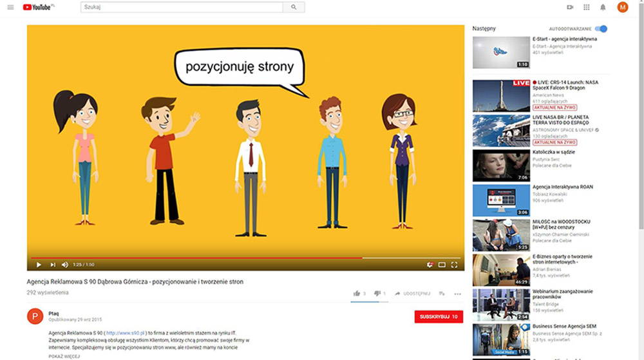Viewport: 644px width, 360px height.
Task: Open the three-dot more actions menu
Action: [x=458, y=294]
